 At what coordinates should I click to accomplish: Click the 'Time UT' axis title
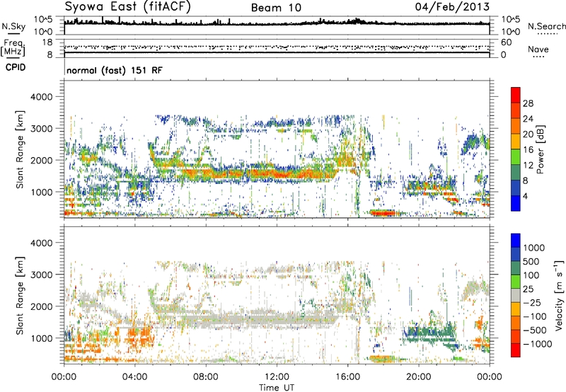(277, 388)
